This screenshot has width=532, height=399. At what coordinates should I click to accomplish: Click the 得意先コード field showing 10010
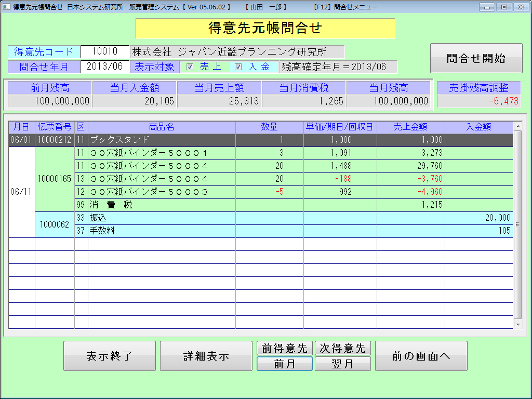pos(105,51)
